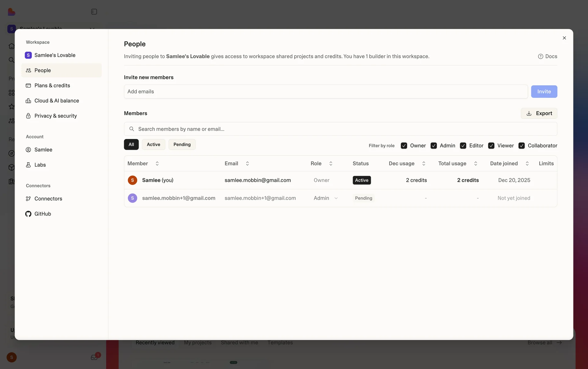Viewport: 588px width, 369px height.
Task: Open Admin role dropdown for pending member
Action: (326, 198)
